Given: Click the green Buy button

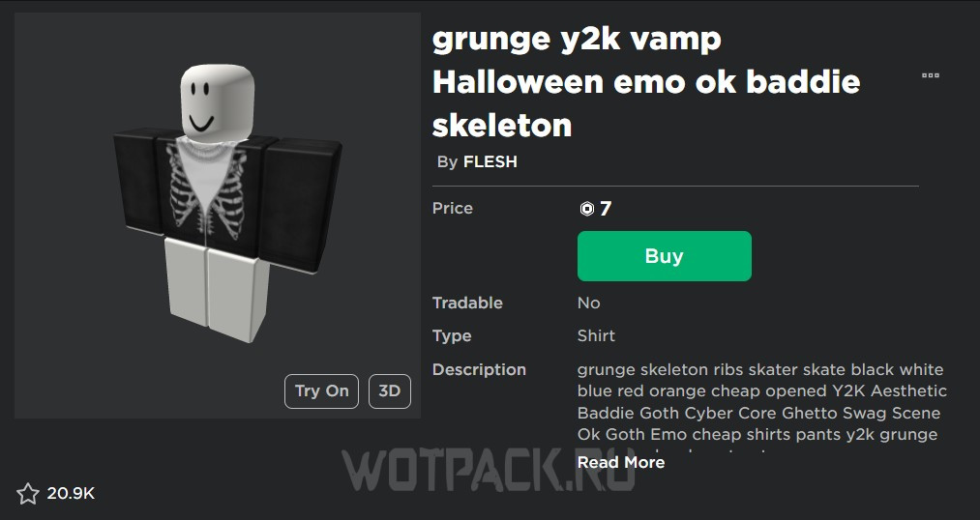Looking at the screenshot, I should point(664,256).
